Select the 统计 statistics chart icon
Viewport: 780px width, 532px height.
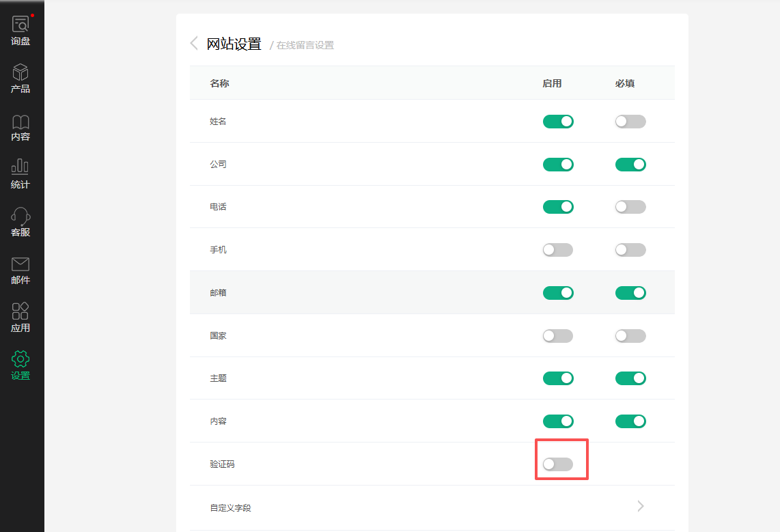[20, 167]
